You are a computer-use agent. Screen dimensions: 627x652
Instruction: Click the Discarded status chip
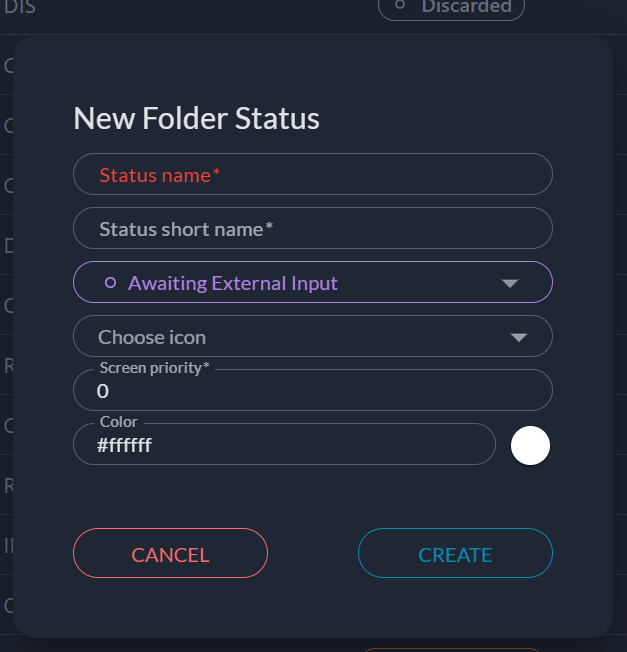(451, 7)
